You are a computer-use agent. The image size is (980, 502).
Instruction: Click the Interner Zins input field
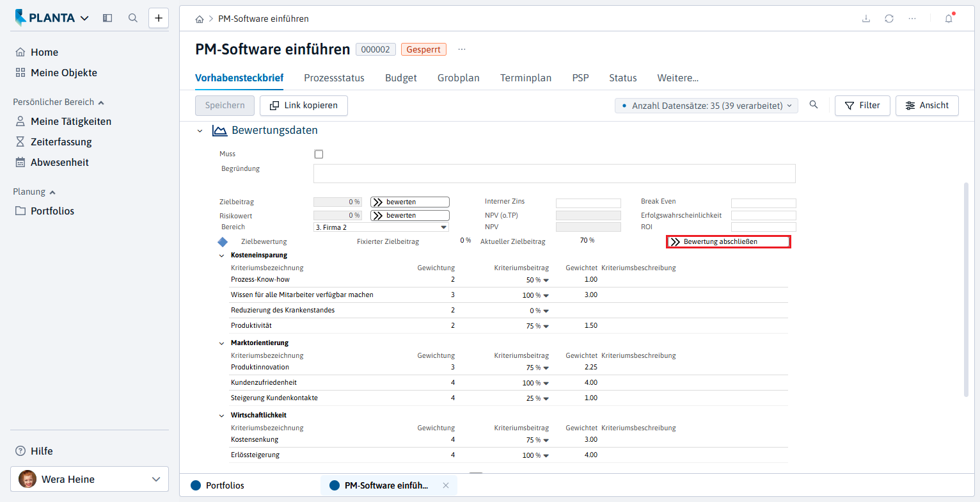coord(589,203)
